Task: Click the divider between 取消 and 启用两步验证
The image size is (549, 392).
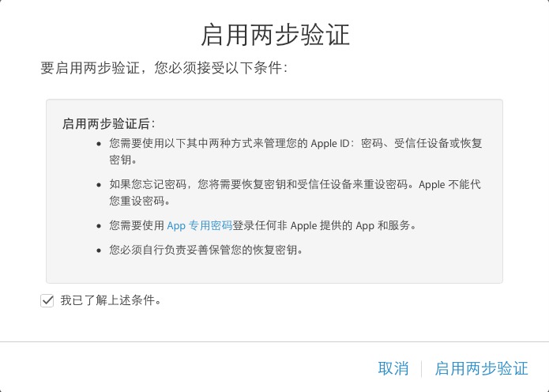Action: point(421,368)
